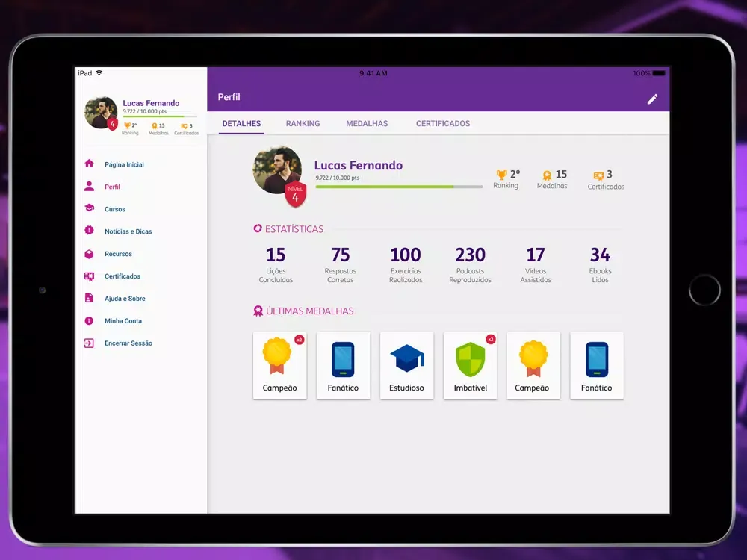Open Notícias e Dicas menu label

128,231
